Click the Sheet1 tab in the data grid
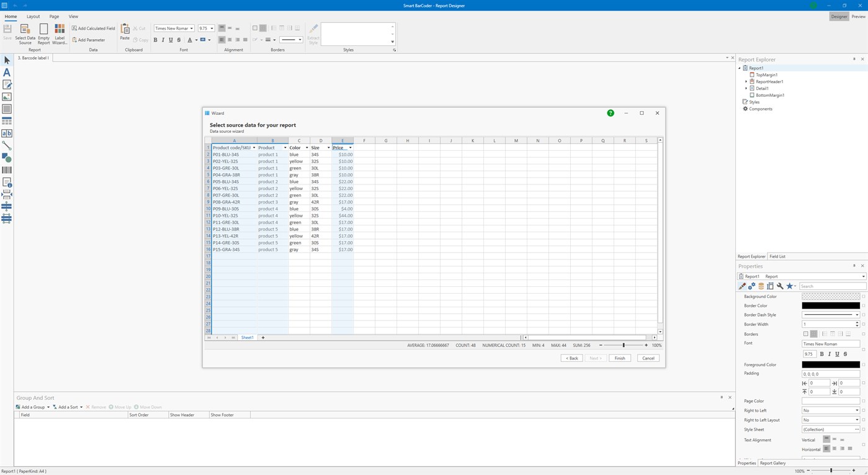This screenshot has height=475, width=868. 247,337
